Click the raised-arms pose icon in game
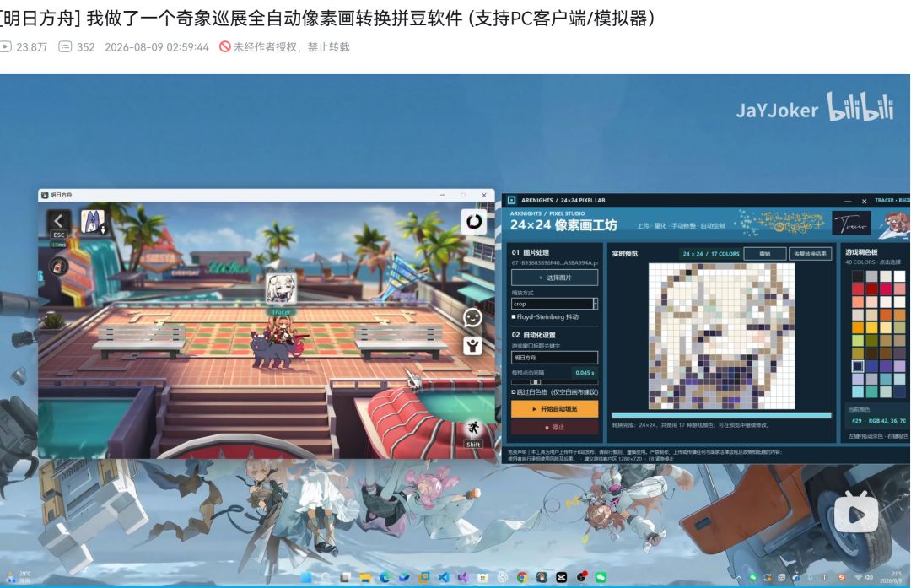Viewport: 911px width, 588px height. [472, 346]
